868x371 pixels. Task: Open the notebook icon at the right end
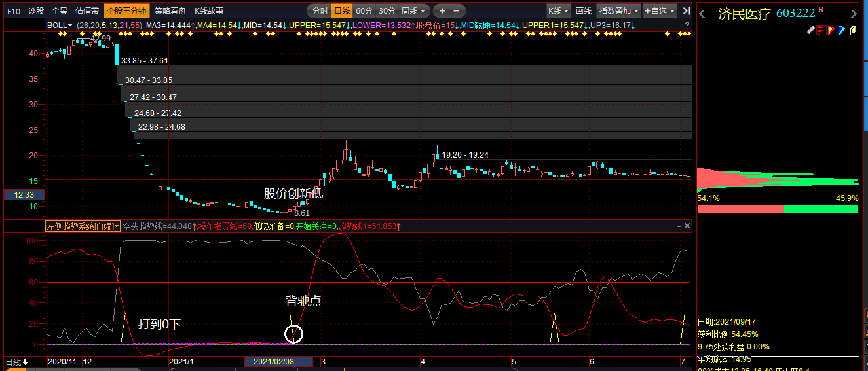pos(854,30)
